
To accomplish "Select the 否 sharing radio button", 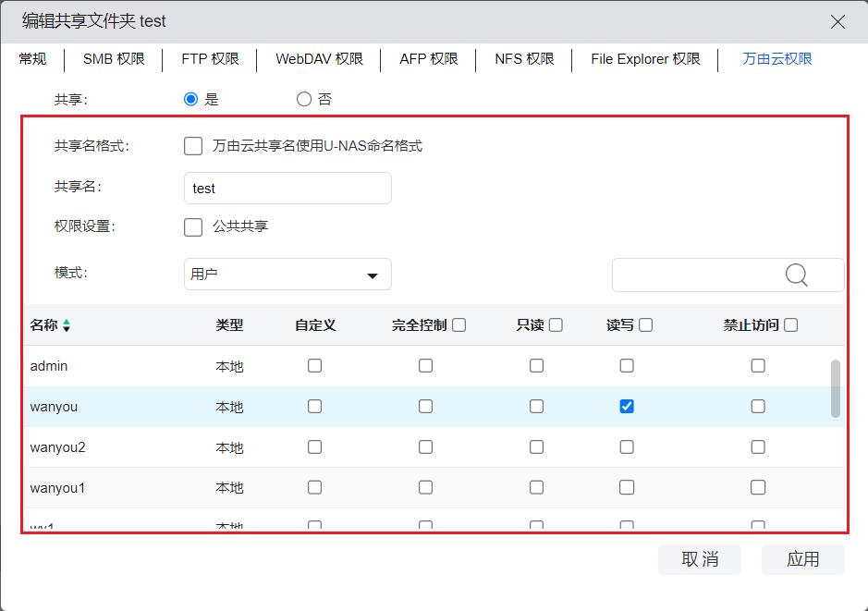I will 304,99.
